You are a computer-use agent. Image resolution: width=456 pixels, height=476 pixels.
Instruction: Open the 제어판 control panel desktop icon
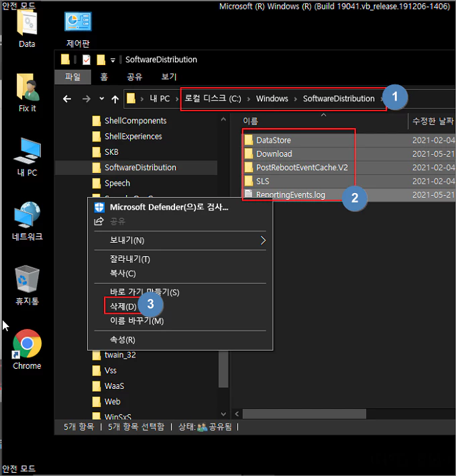tap(78, 29)
